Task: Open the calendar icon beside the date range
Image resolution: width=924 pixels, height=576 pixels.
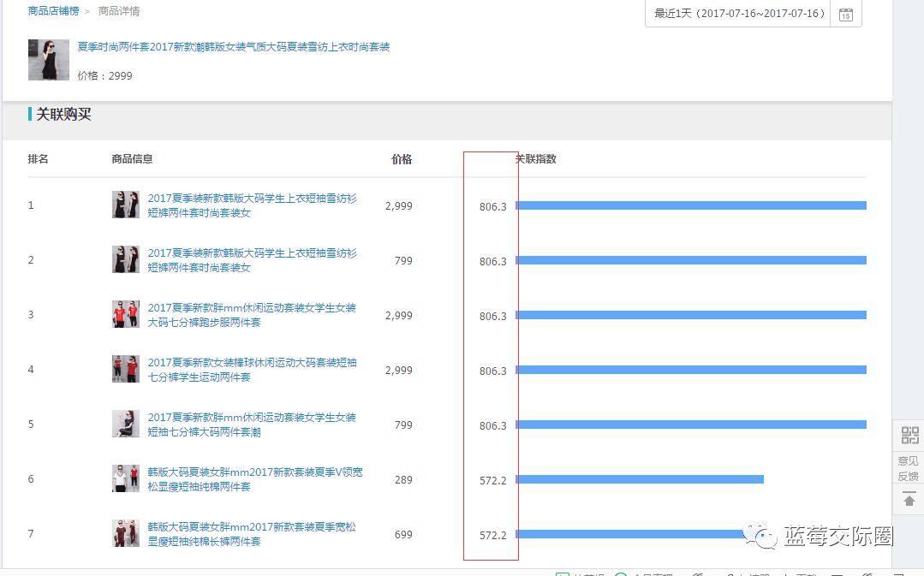Action: point(846,14)
